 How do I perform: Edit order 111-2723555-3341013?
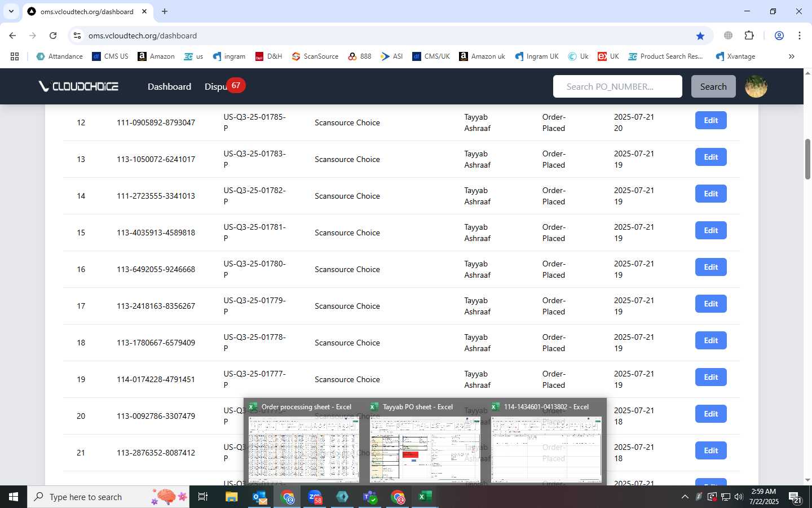point(710,194)
